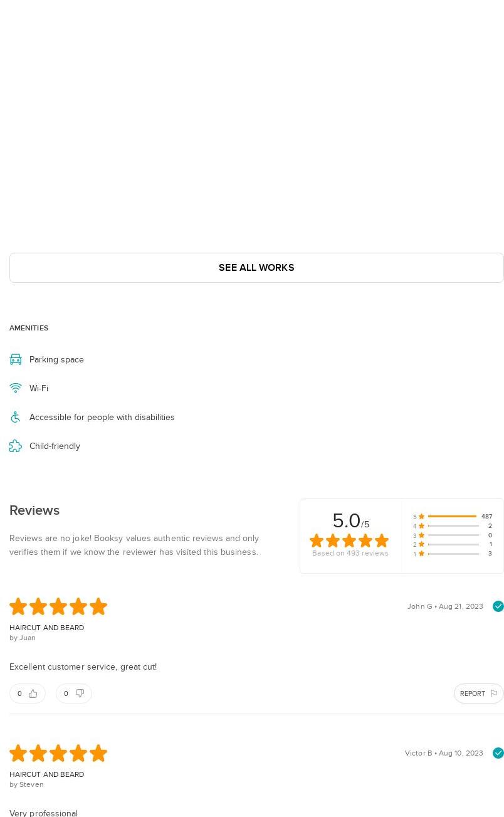Filter reviews by 5-star bar
Screen dimensions: 504x817
453,517
